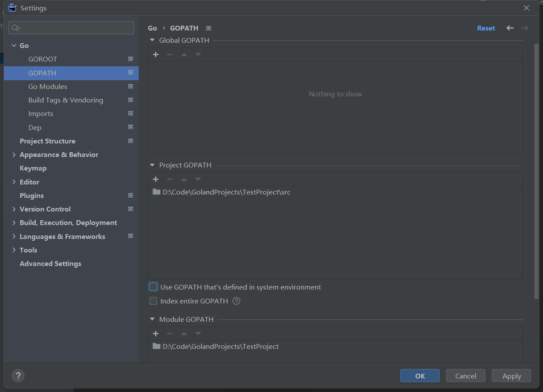Collapse the Go settings tree node
This screenshot has height=392, width=543.
pyautogui.click(x=14, y=45)
